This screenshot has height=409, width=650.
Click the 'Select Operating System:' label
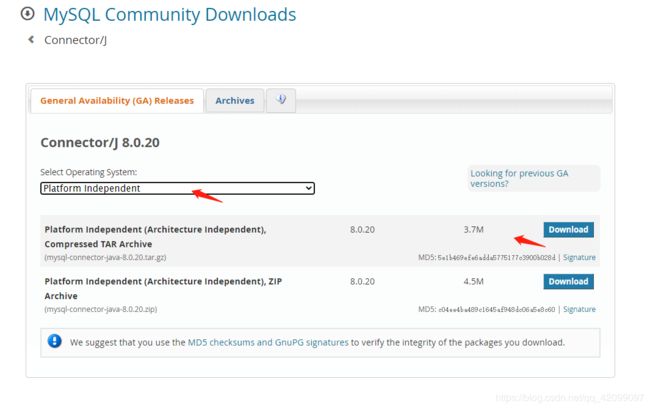coord(88,172)
